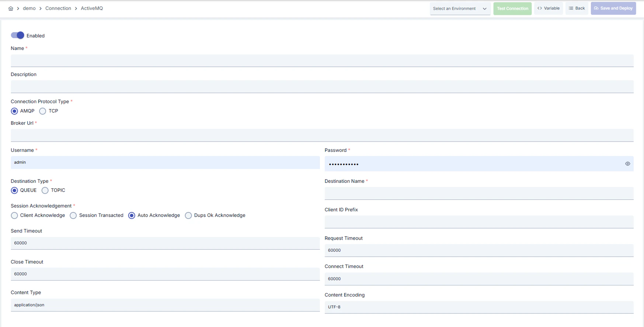Click the Close Timeout field
The height and width of the screenshot is (327, 644).
pyautogui.click(x=165, y=274)
